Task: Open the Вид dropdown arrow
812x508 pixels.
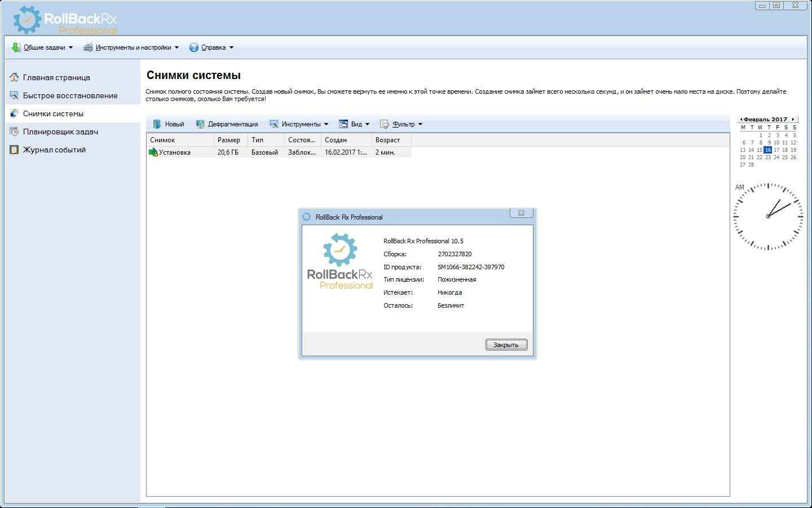Action: pyautogui.click(x=367, y=124)
